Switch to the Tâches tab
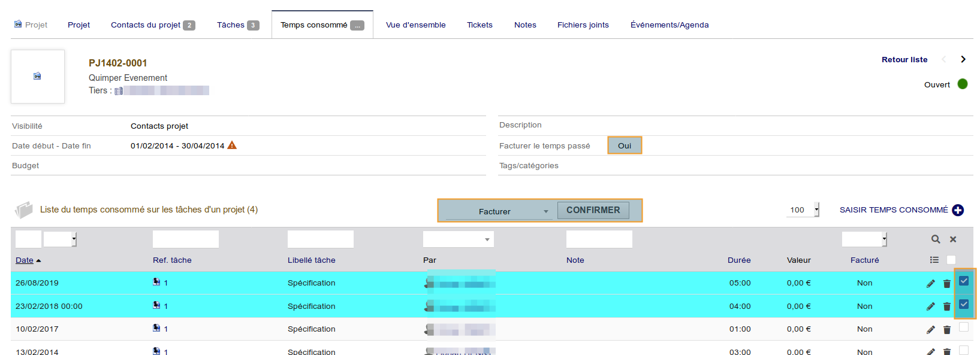 click(x=237, y=25)
